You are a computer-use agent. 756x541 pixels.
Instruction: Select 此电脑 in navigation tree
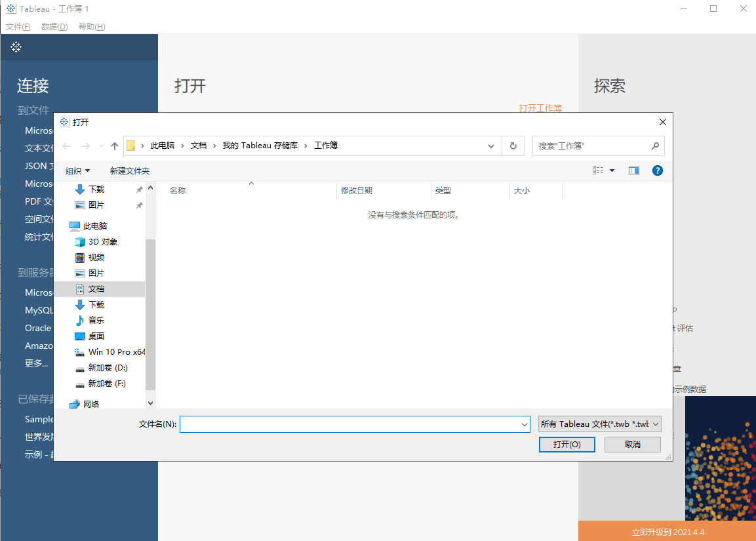point(95,226)
